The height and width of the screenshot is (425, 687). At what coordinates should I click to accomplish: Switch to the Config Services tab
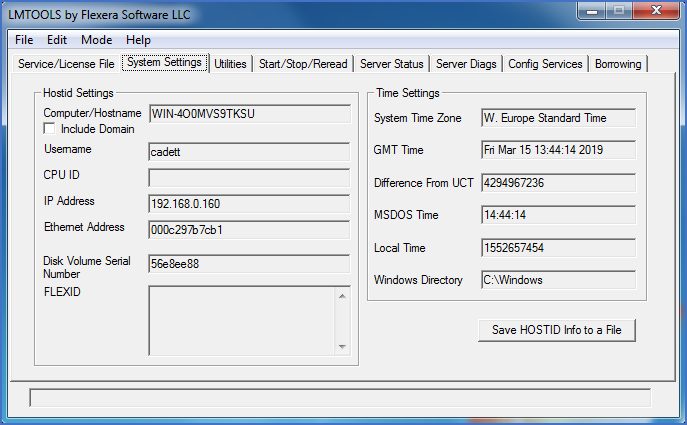pyautogui.click(x=545, y=64)
